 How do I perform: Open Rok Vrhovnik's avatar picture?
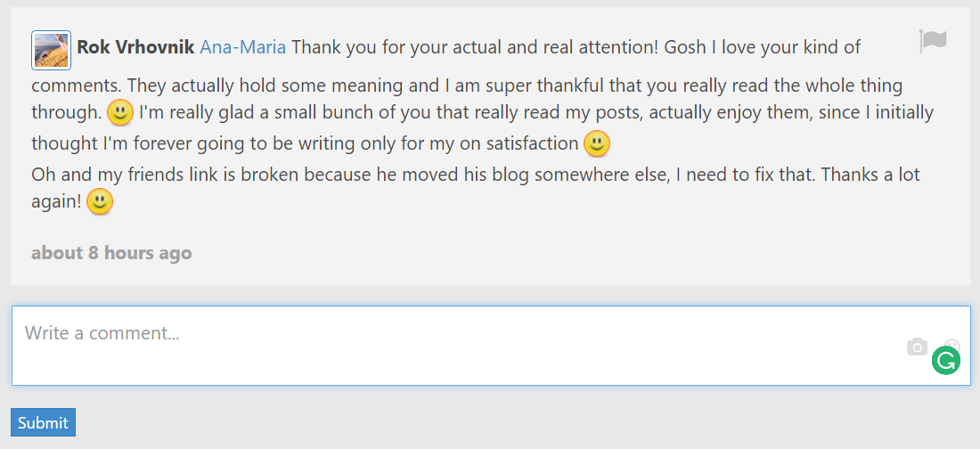[x=51, y=50]
